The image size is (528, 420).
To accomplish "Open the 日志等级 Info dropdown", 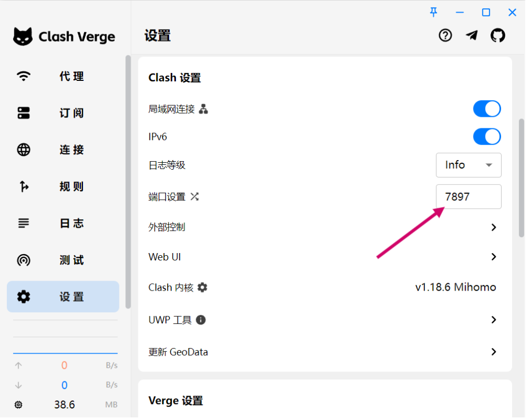I will [468, 165].
